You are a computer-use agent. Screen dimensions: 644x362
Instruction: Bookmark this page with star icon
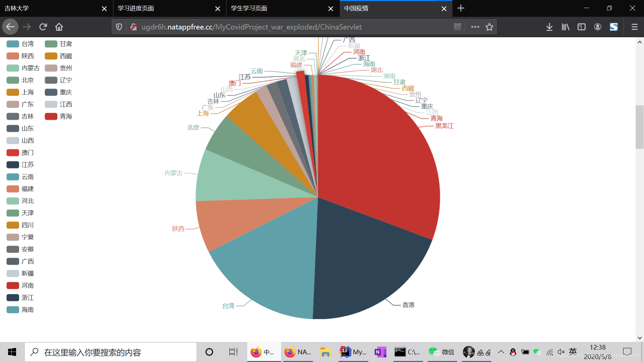point(489,27)
